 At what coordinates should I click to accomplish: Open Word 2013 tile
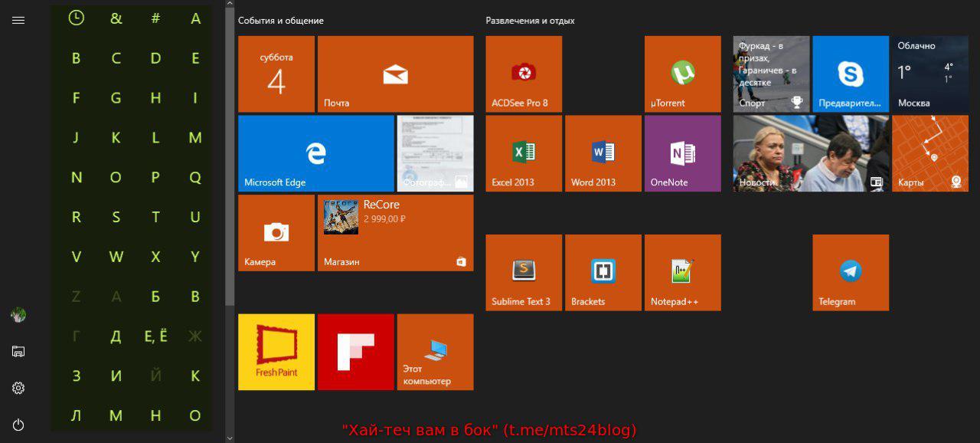[603, 153]
